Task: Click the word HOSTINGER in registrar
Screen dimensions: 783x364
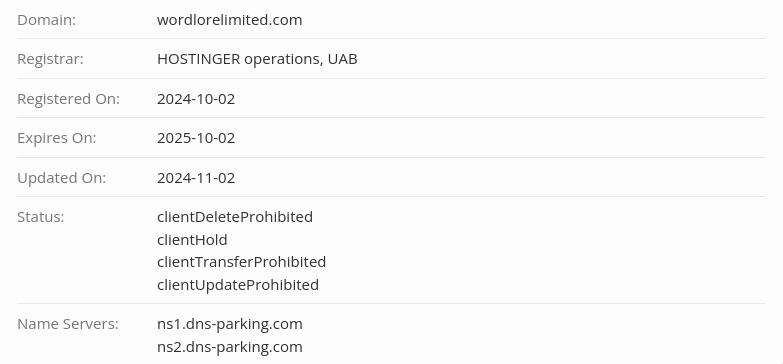Action: 199,59
